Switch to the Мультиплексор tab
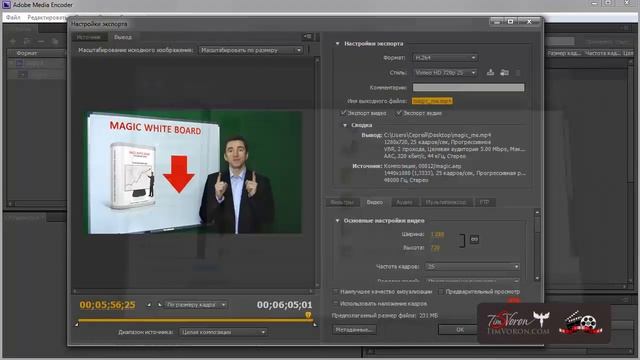 click(446, 202)
